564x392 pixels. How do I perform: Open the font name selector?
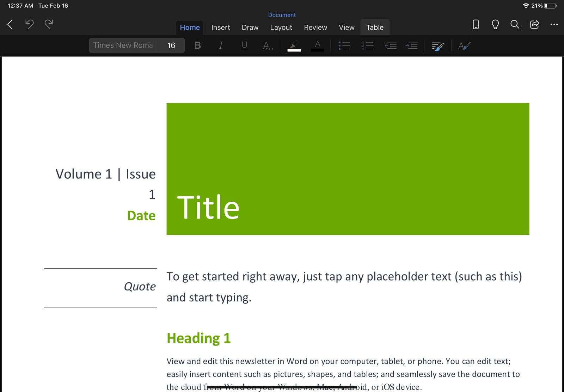(122, 45)
